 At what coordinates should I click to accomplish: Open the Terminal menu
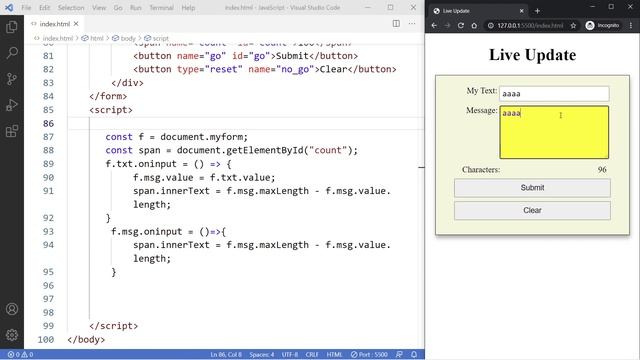(x=161, y=7)
